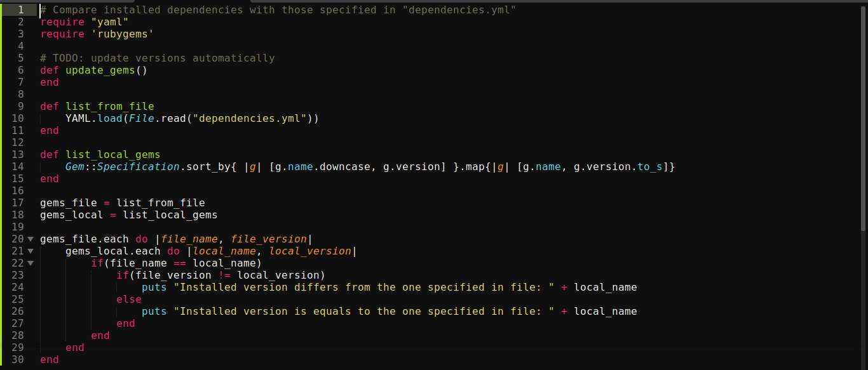Image resolution: width=868 pixels, height=370 pixels.
Task: Click line number 14 in the gutter
Action: click(x=18, y=167)
